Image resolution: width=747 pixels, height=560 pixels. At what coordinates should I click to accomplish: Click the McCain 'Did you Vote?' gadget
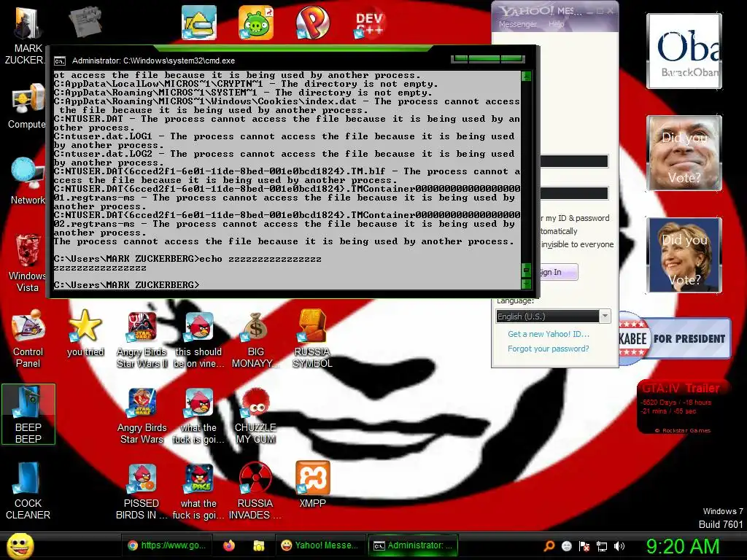(684, 153)
